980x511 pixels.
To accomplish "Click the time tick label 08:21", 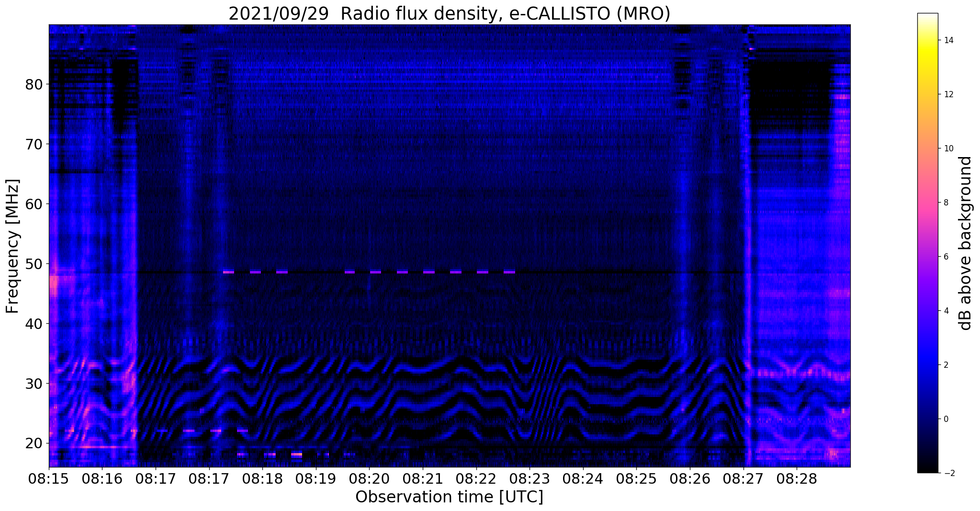I will coord(423,478).
